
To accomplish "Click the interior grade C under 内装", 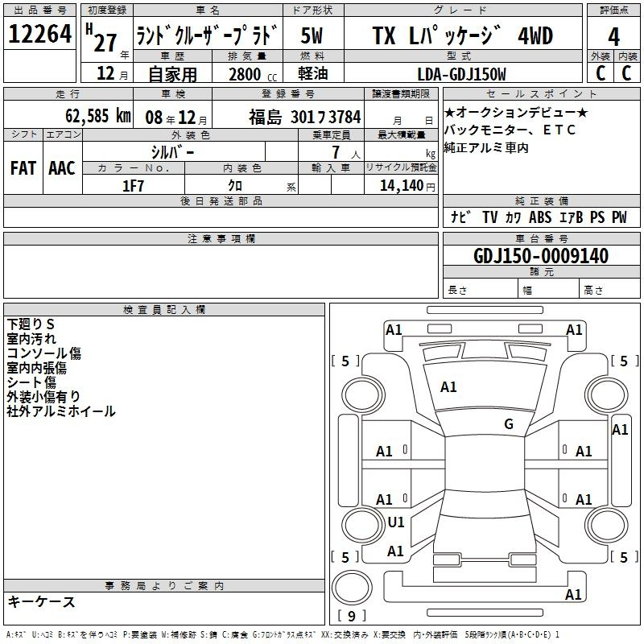I will (626, 73).
